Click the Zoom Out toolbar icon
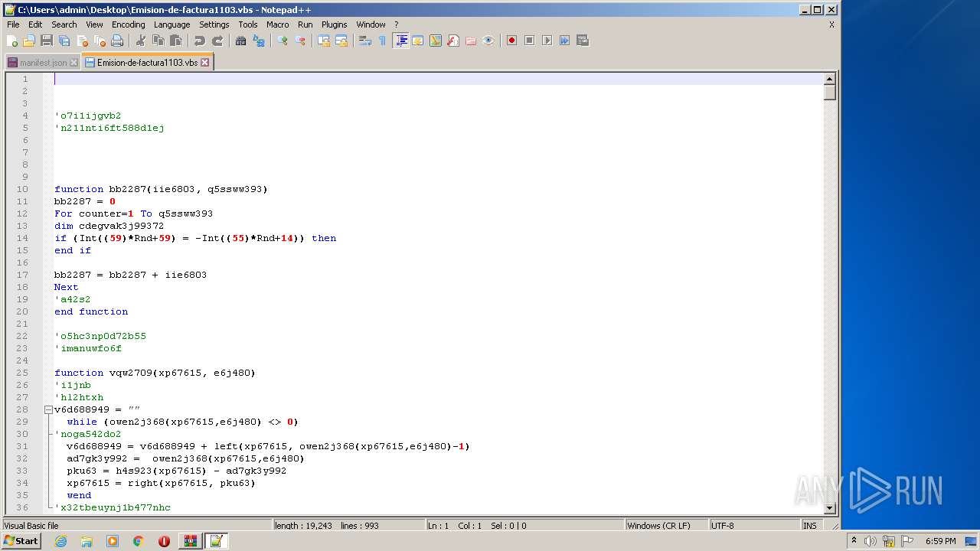This screenshot has width=980, height=551. point(300,41)
